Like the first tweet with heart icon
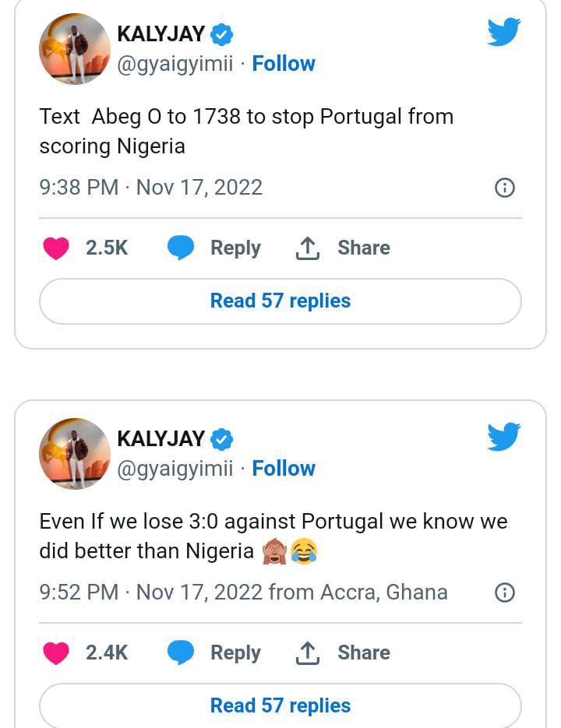561x728 pixels. click(x=55, y=248)
